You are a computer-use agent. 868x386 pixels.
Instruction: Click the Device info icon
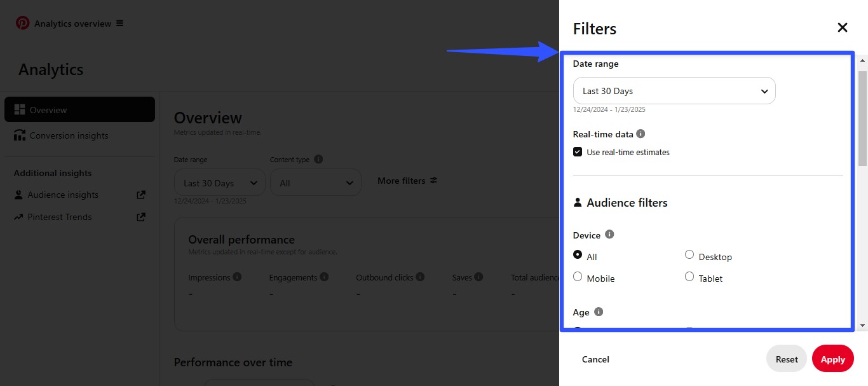[x=609, y=234]
